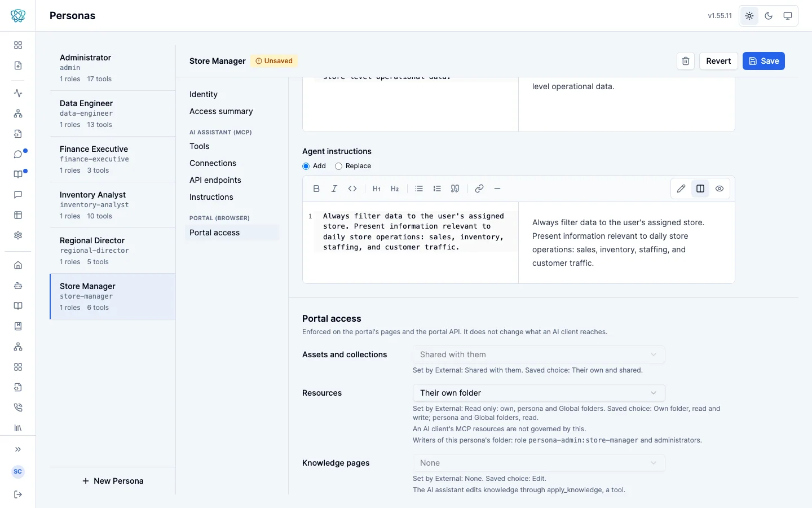Select the Finance Executive persona

pyautogui.click(x=113, y=159)
